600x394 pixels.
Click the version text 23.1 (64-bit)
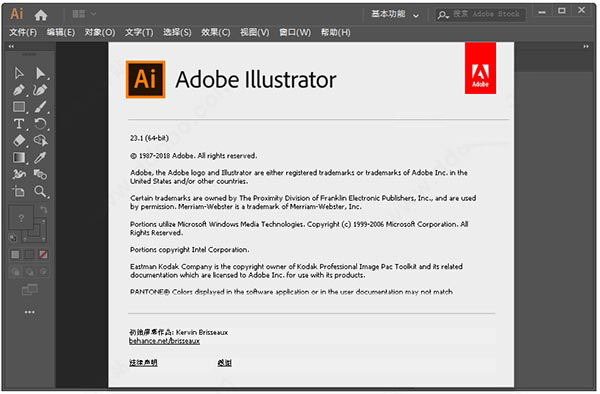pyautogui.click(x=149, y=138)
